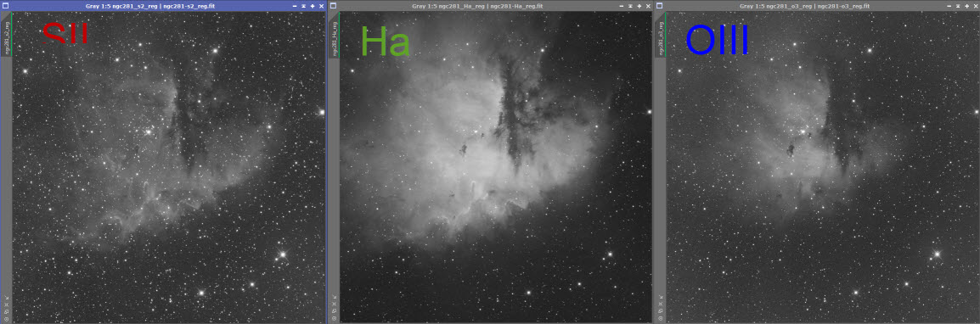Minimize the ngc281-Ha_reg.fit window
This screenshot has height=324, width=980.
622,6
